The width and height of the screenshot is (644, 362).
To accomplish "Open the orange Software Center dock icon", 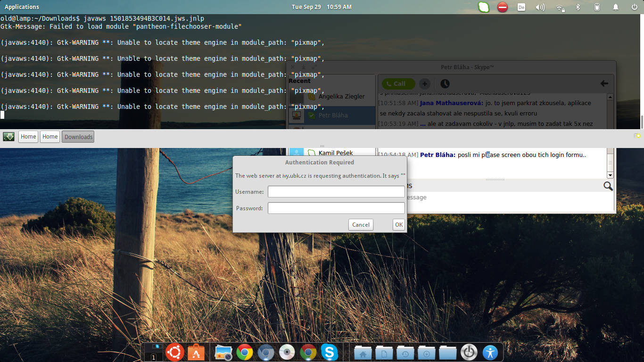I will (x=196, y=352).
